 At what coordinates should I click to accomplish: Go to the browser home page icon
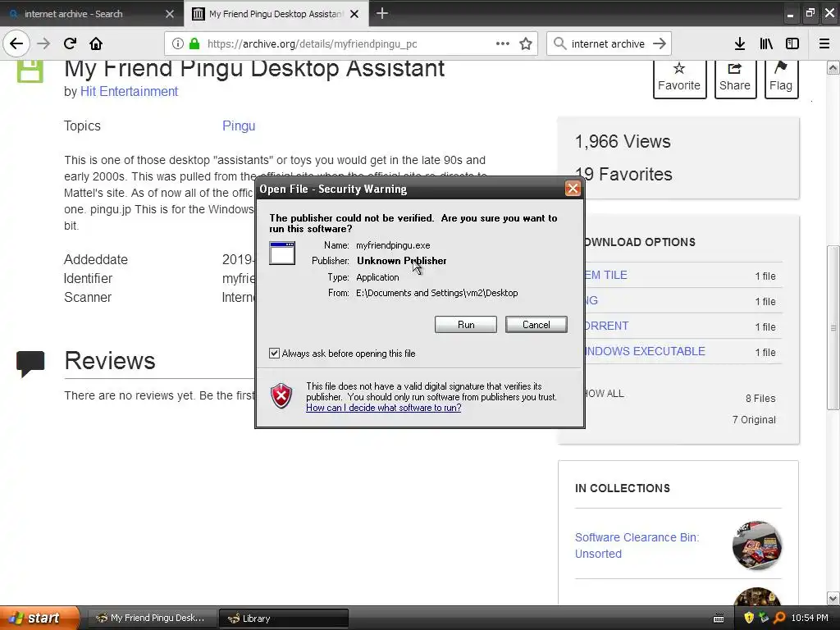(x=96, y=43)
